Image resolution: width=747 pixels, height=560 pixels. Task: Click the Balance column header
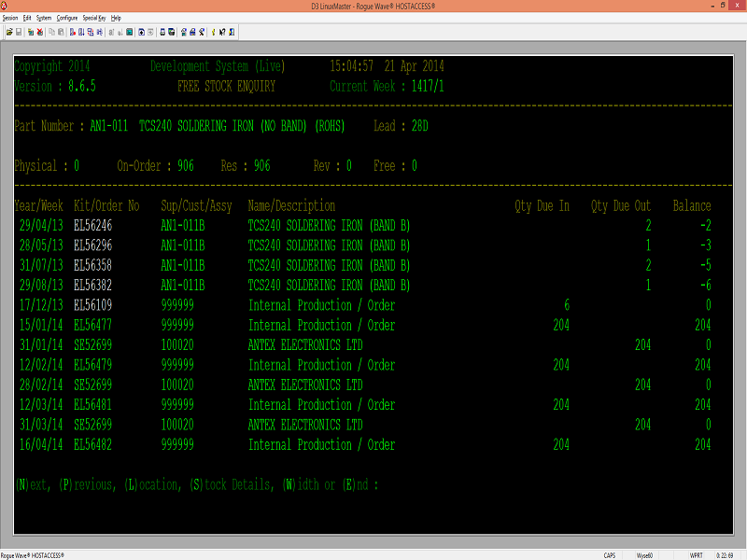(x=692, y=206)
